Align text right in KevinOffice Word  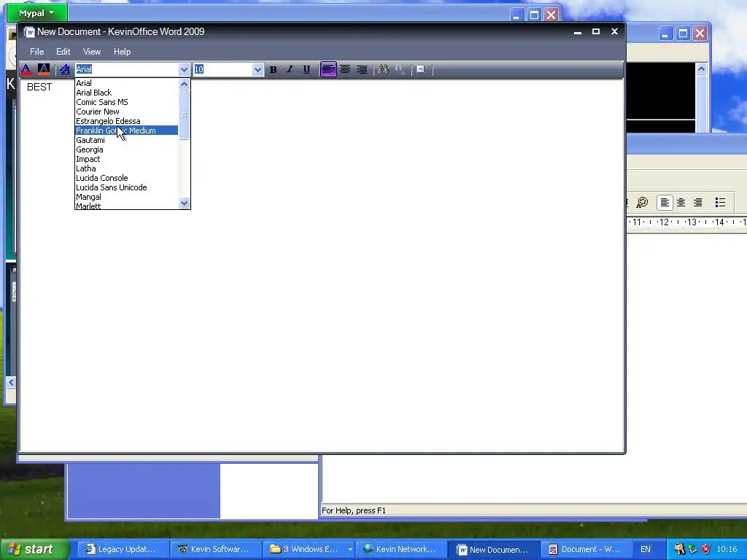click(x=362, y=69)
